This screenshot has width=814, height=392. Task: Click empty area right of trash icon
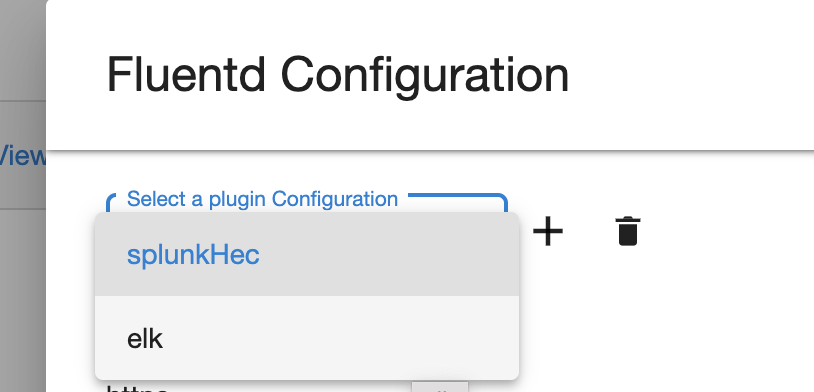[x=727, y=232]
